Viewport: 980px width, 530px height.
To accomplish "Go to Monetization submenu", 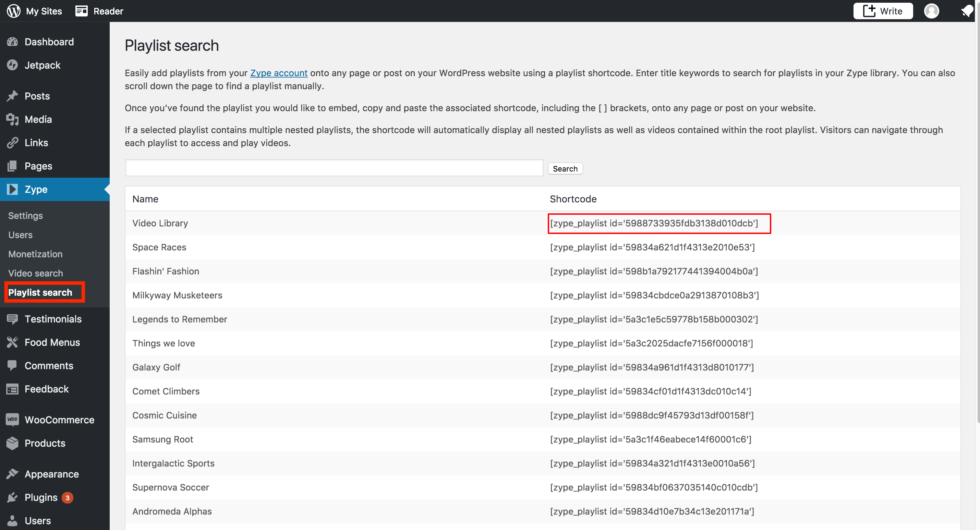I will [x=35, y=254].
